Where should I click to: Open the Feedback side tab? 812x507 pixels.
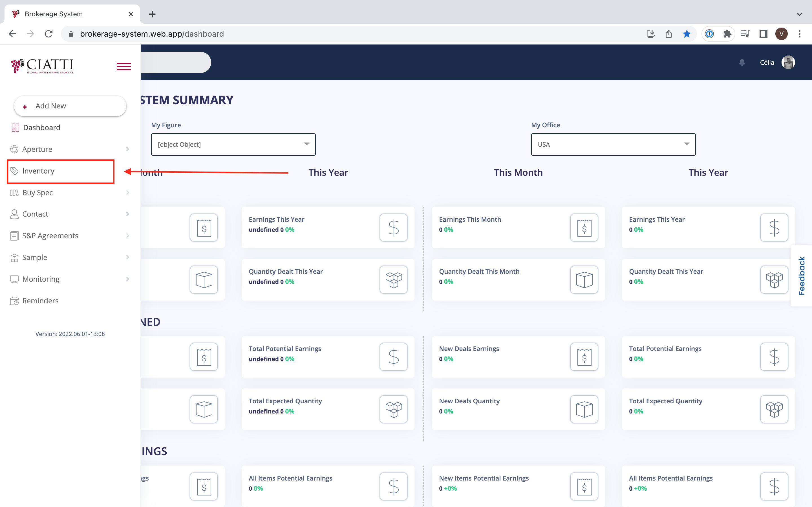pos(801,276)
